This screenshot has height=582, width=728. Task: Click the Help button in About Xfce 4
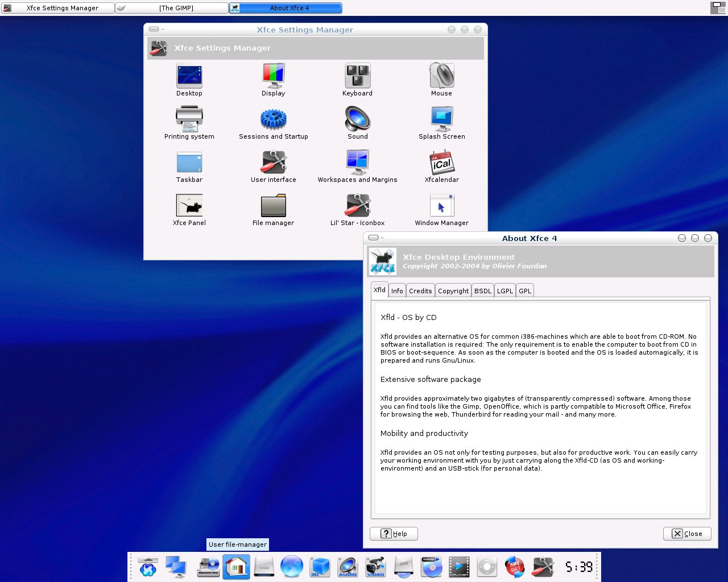click(394, 534)
